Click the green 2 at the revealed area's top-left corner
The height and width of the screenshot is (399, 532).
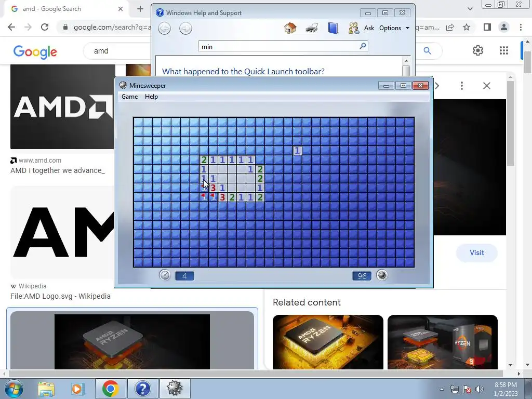point(204,160)
